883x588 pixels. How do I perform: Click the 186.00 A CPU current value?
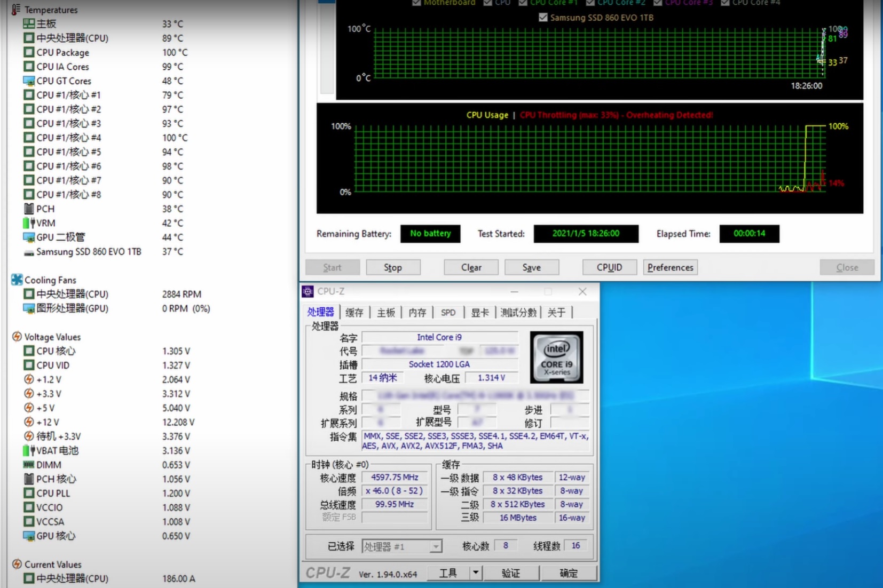click(179, 578)
